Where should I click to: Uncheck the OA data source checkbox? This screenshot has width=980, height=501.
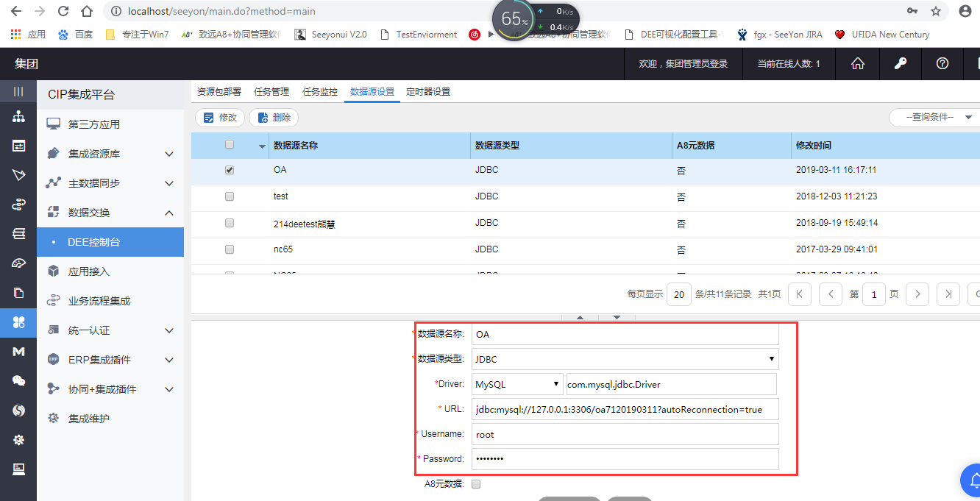[230, 170]
